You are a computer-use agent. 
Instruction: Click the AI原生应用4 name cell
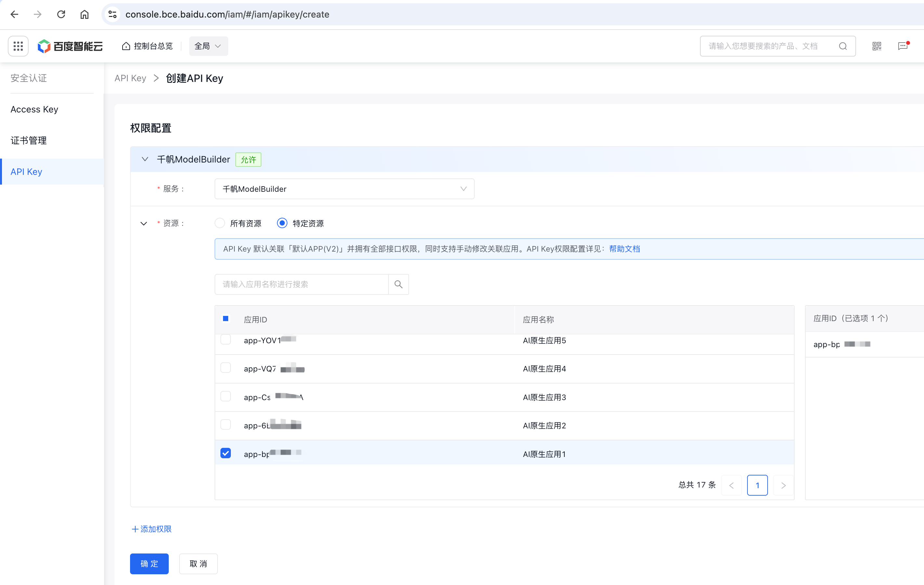544,369
